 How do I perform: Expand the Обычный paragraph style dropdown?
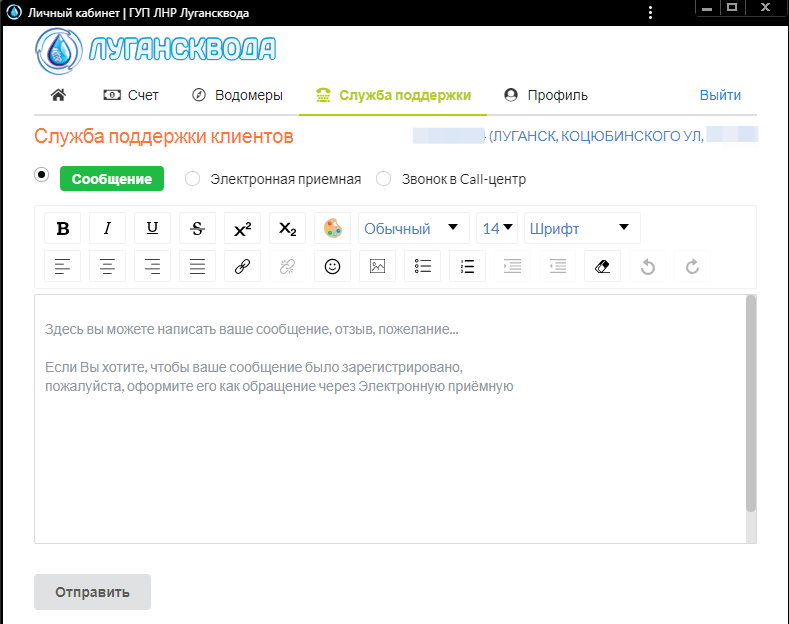tap(413, 228)
